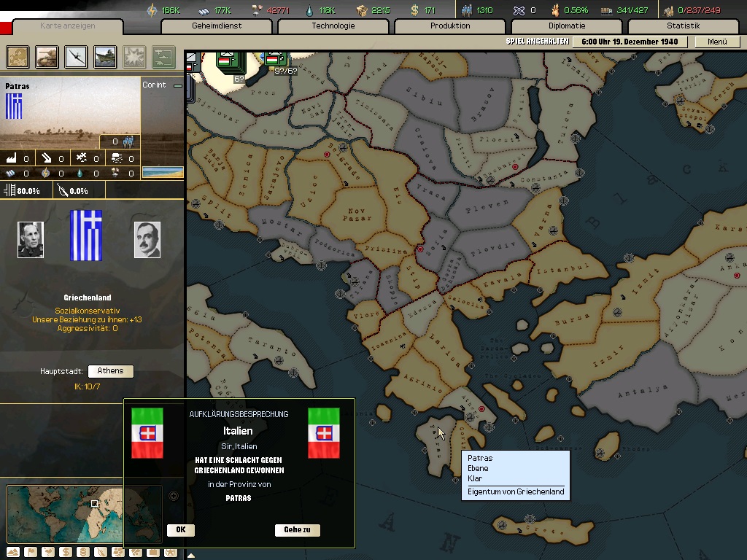Open the land units tank icon
The image size is (747, 560).
(x=47, y=56)
